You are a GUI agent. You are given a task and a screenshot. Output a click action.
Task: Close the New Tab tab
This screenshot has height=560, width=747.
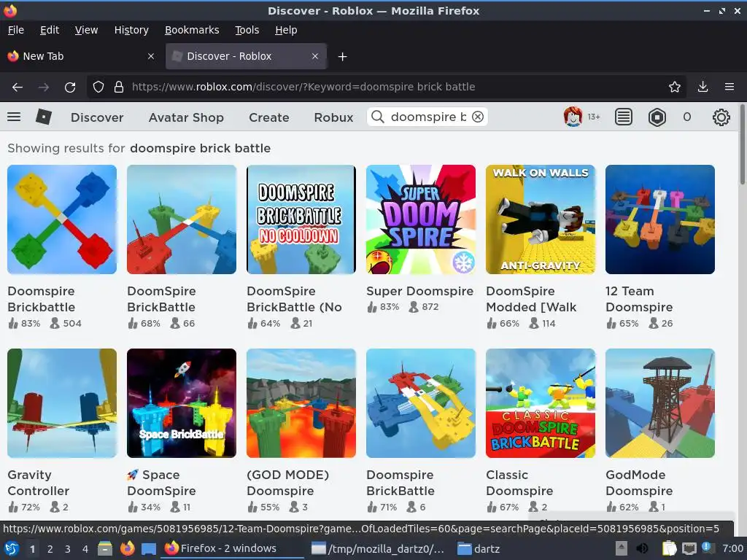(151, 56)
